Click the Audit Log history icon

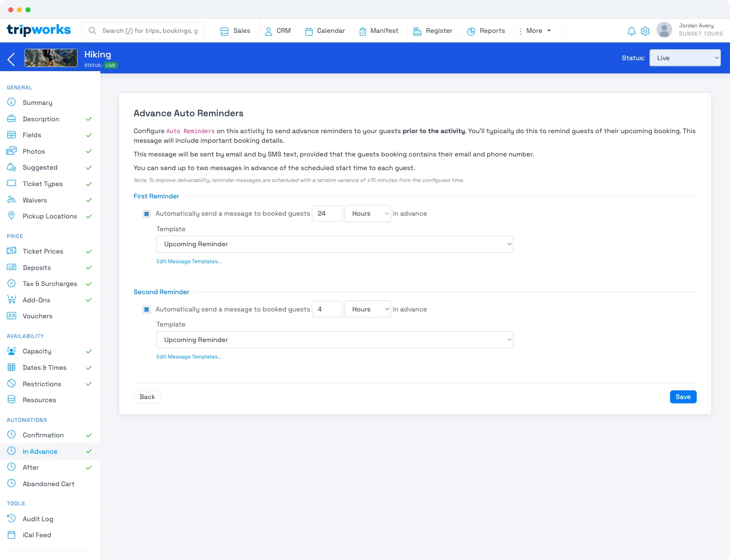[x=11, y=519]
